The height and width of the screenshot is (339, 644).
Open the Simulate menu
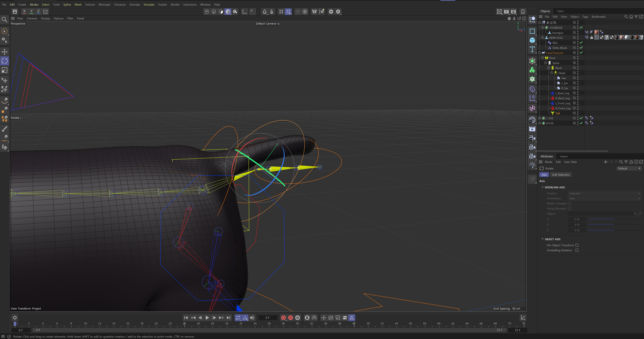point(149,5)
